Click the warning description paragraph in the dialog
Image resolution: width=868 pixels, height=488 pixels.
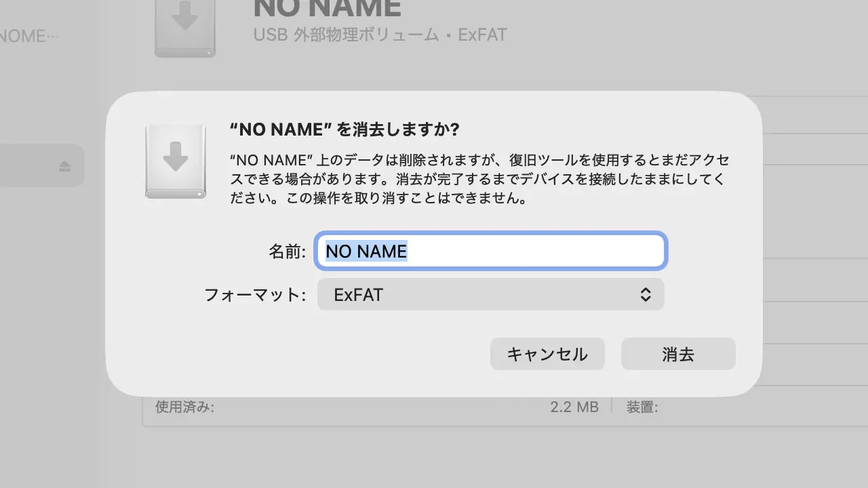(479, 180)
